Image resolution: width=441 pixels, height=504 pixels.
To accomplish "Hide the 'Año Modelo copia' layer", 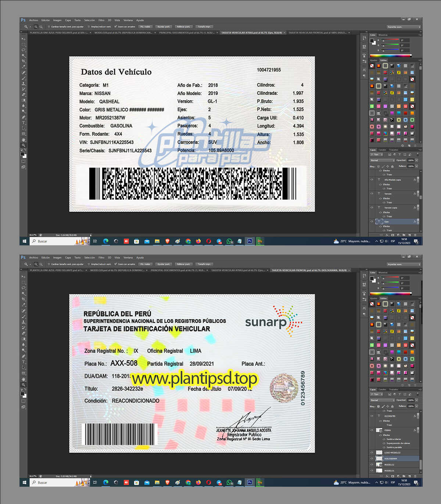I will coord(372,180).
